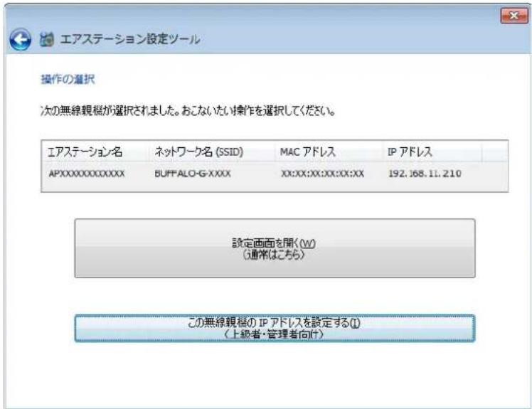The height and width of the screenshot is (409, 532).
Task: Click the 操作の選択 heading text
Action: click(68, 80)
